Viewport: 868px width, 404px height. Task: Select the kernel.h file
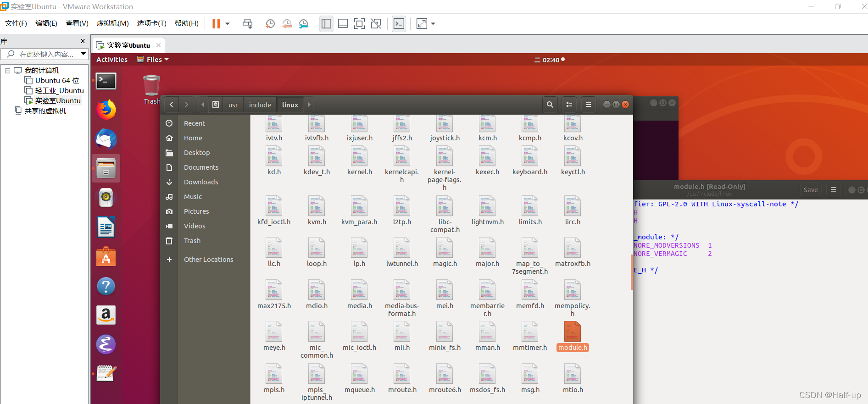click(x=359, y=161)
